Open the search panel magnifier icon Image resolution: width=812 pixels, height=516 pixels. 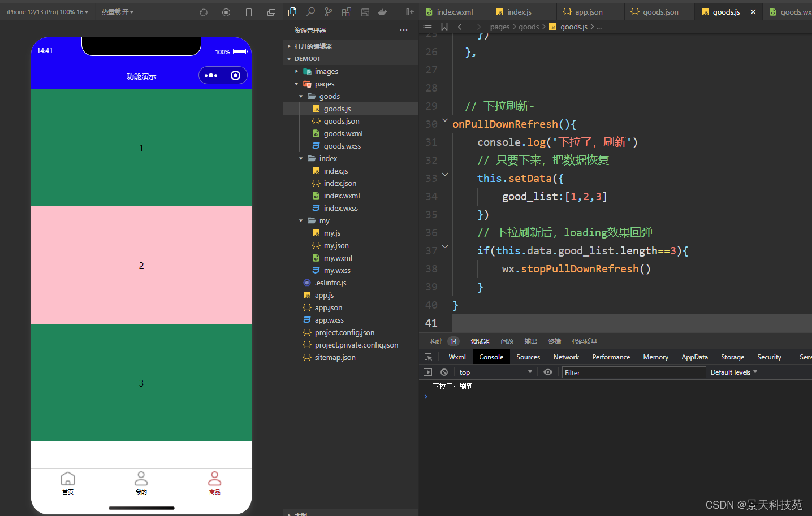click(310, 12)
